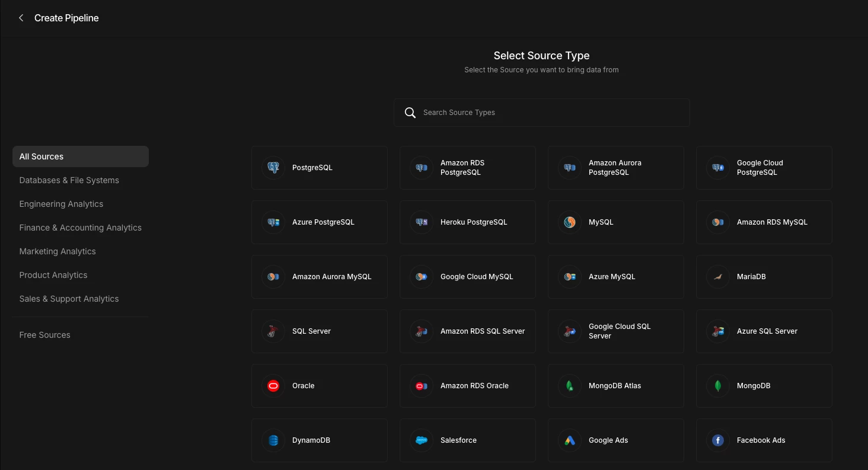The width and height of the screenshot is (868, 470).
Task: Choose the Google Cloud MySQL card
Action: [x=468, y=277]
